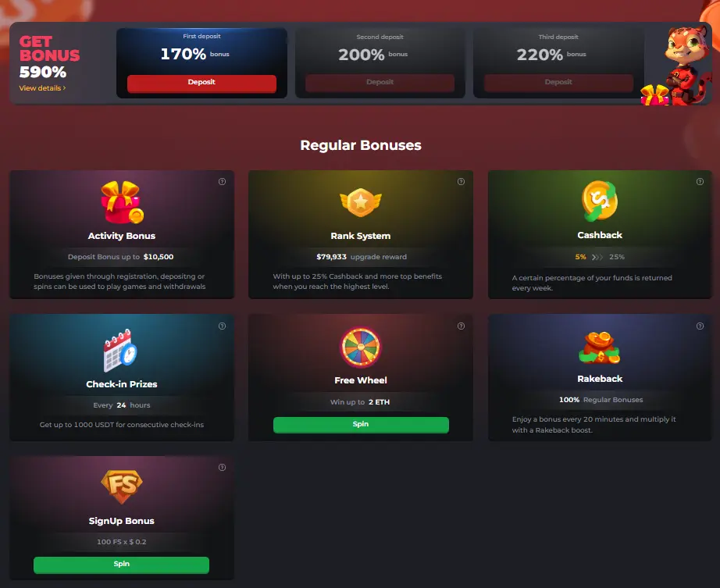Click the Third deposit Deposit button

tap(558, 84)
